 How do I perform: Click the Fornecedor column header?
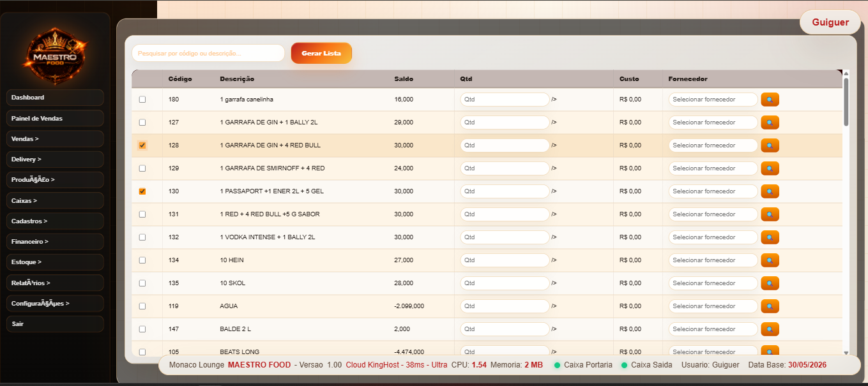(x=688, y=79)
